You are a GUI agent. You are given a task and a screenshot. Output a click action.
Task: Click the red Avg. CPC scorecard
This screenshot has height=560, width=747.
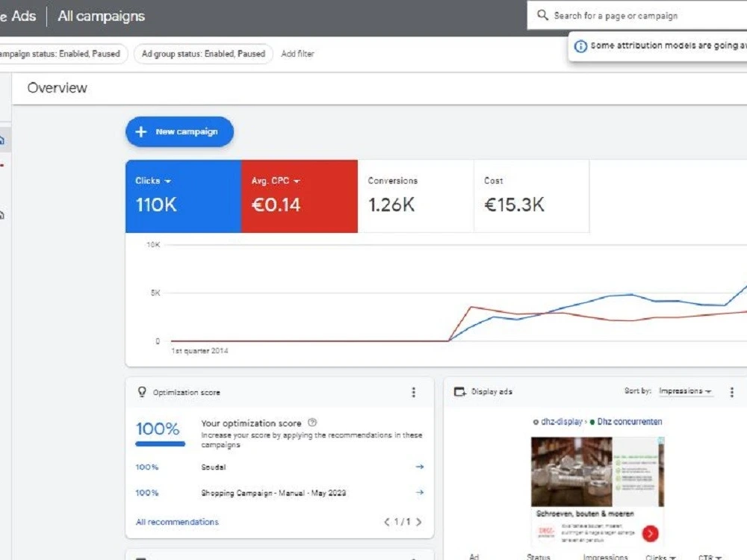300,196
